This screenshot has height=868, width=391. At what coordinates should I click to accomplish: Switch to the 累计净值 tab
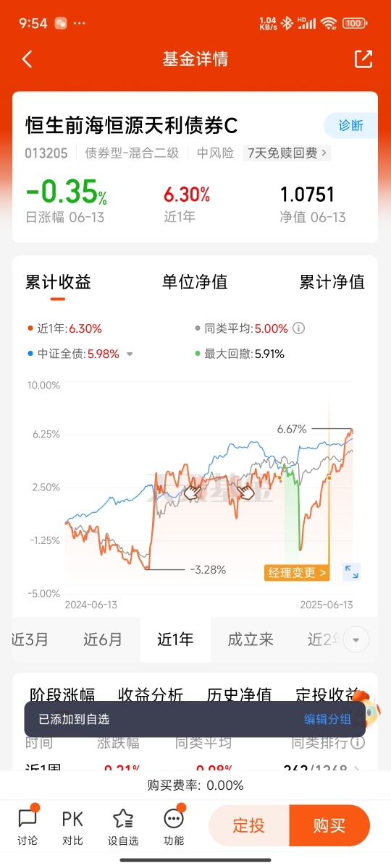click(332, 282)
